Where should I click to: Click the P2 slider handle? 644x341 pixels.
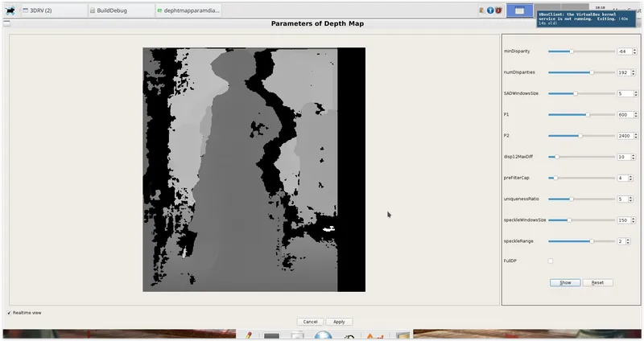tap(580, 136)
